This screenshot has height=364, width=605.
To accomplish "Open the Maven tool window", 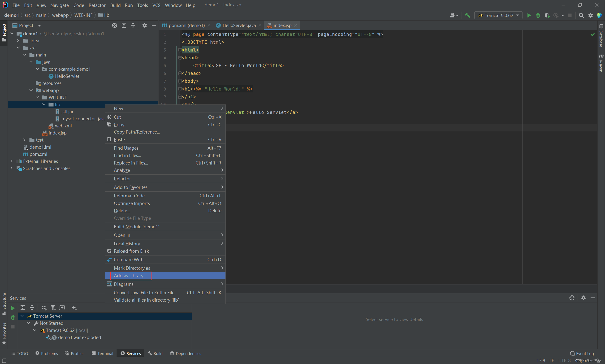I will (x=601, y=63).
